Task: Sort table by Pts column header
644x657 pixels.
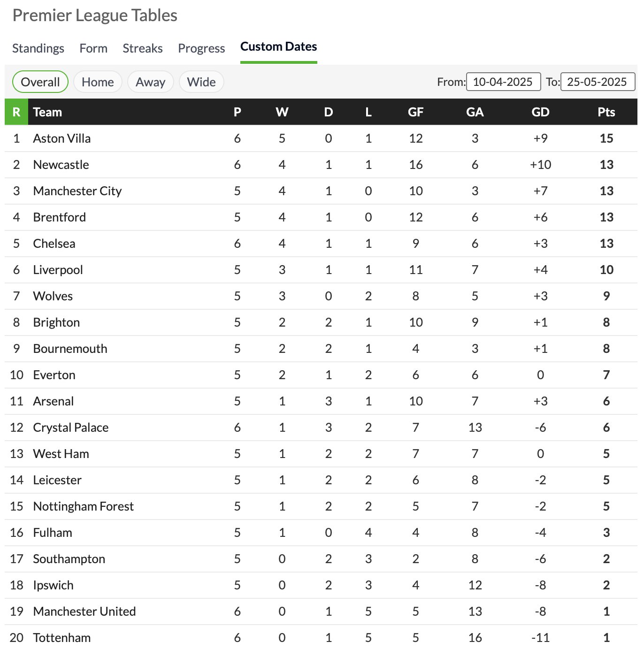Action: pos(606,112)
